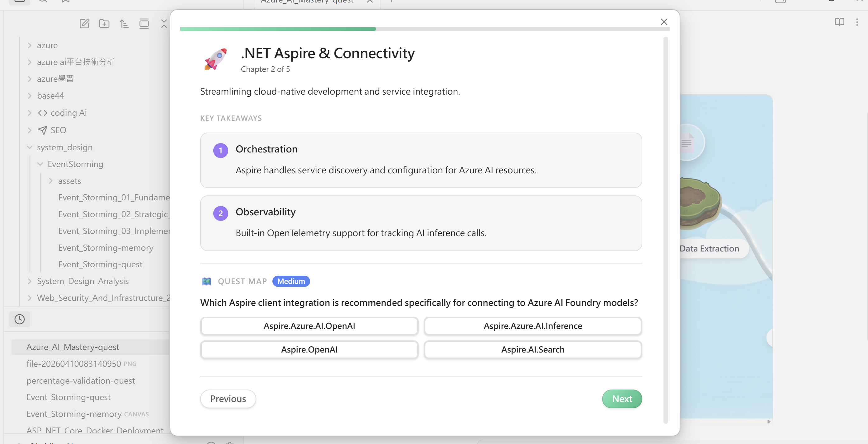Click the new note pencil icon
868x444 pixels.
tap(84, 24)
